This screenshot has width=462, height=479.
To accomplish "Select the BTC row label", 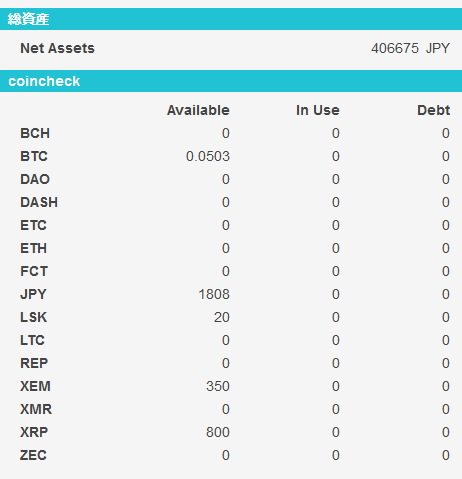I will 34,156.
